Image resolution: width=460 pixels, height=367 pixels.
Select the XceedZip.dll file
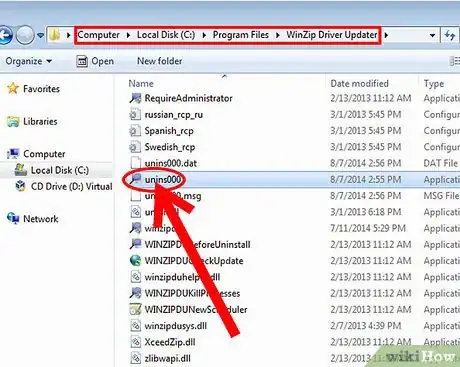(170, 342)
